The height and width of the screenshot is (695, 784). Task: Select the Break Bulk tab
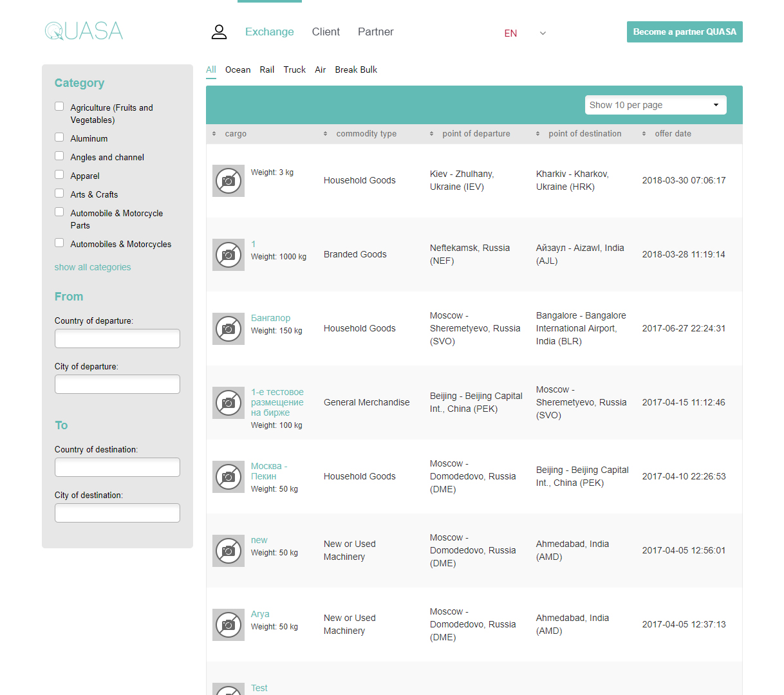(x=356, y=69)
